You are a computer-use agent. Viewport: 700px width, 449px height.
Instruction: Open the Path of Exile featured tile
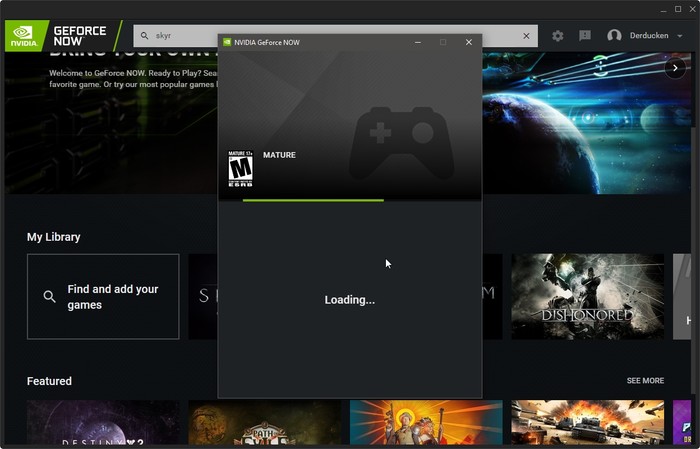coord(265,422)
